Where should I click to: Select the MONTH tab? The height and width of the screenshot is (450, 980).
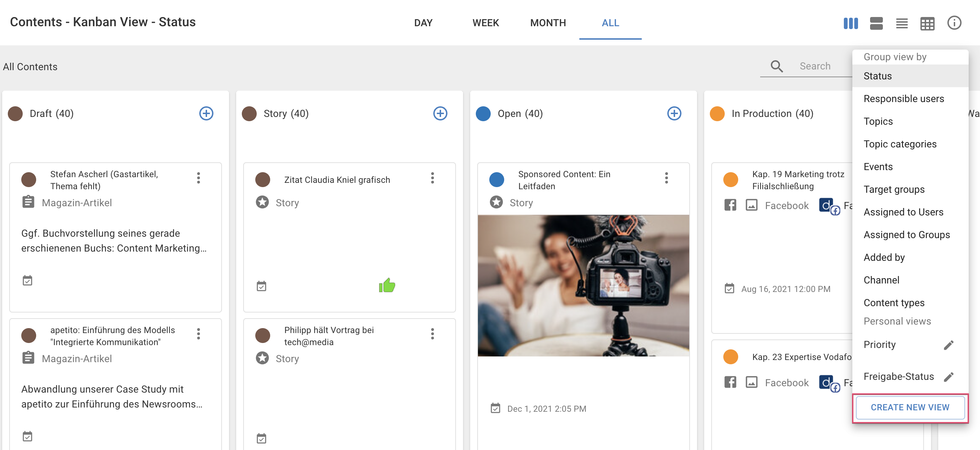(548, 23)
